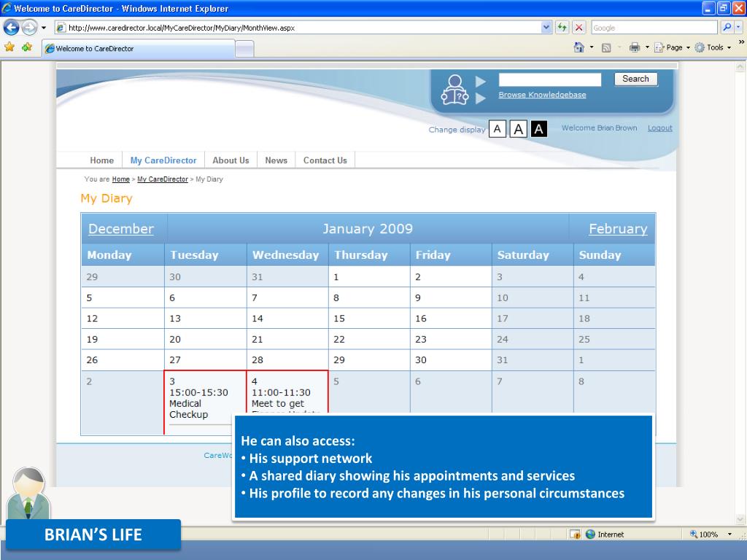The height and width of the screenshot is (560, 747).
Task: Go to the December calendar month
Action: click(121, 229)
